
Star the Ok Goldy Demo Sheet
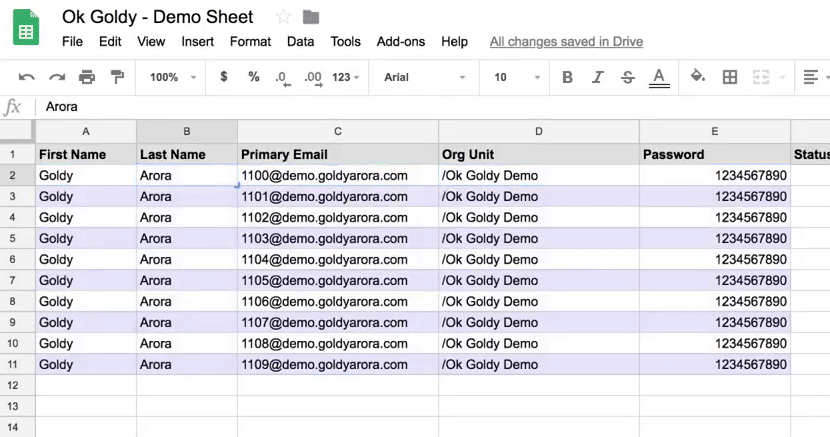pos(284,17)
